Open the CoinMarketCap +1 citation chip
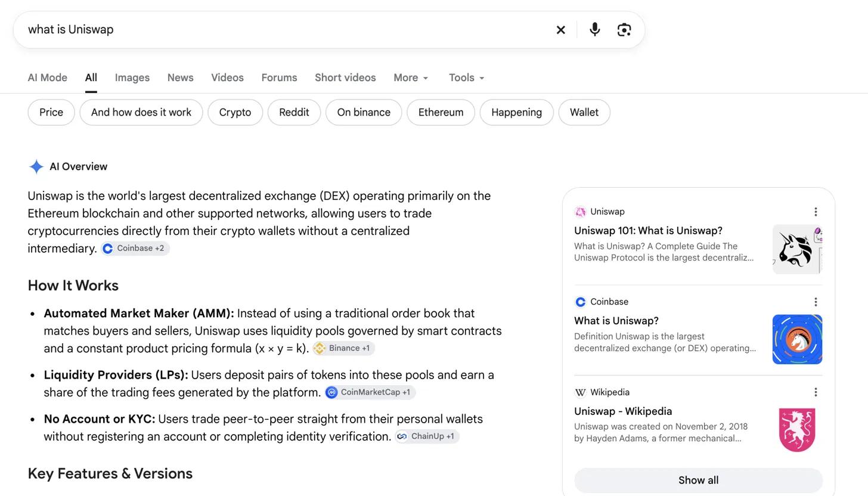868x496 pixels. 370,392
